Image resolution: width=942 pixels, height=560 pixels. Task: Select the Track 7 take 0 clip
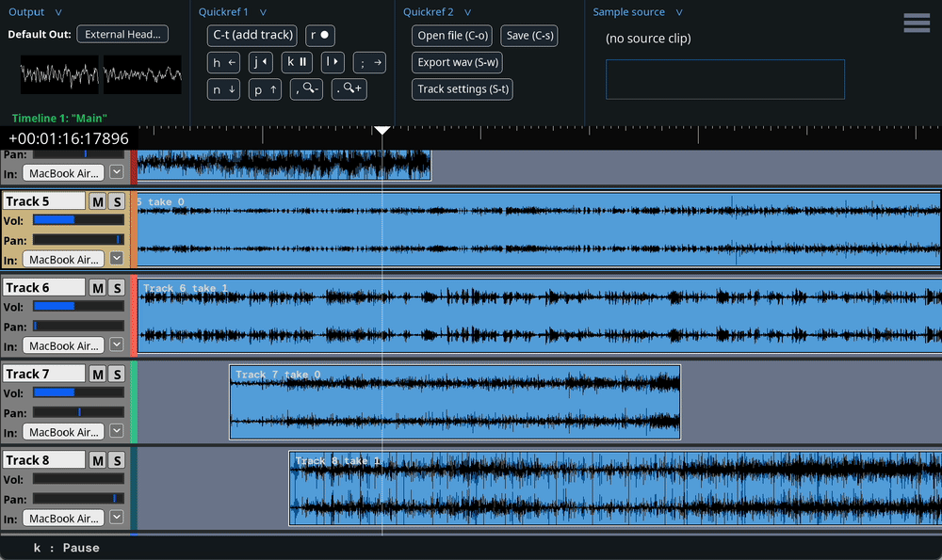[454, 403]
